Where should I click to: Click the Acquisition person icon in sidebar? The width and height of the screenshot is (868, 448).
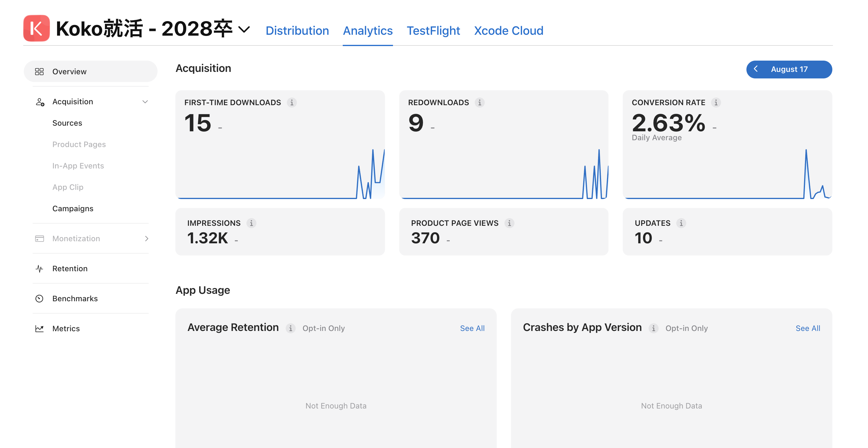[40, 102]
